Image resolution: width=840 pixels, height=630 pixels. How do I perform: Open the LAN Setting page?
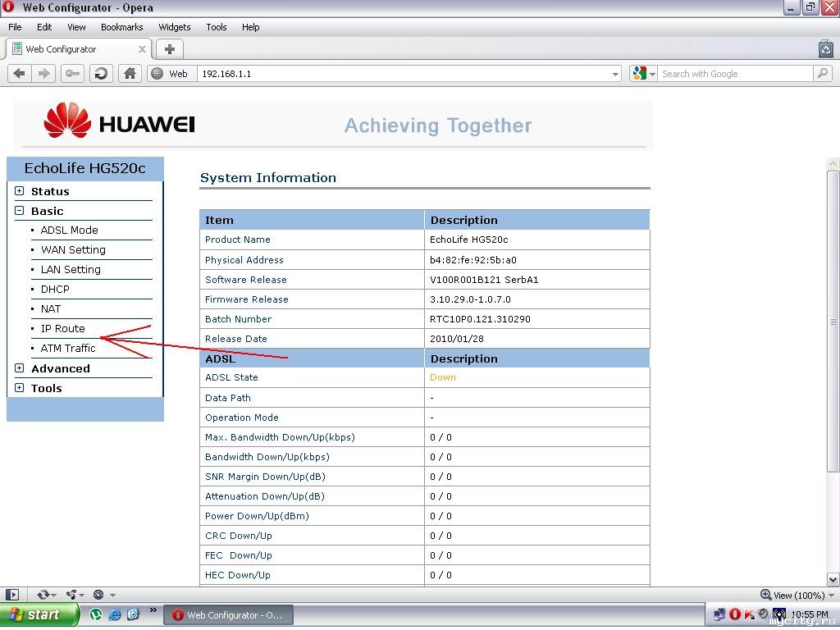coord(71,269)
